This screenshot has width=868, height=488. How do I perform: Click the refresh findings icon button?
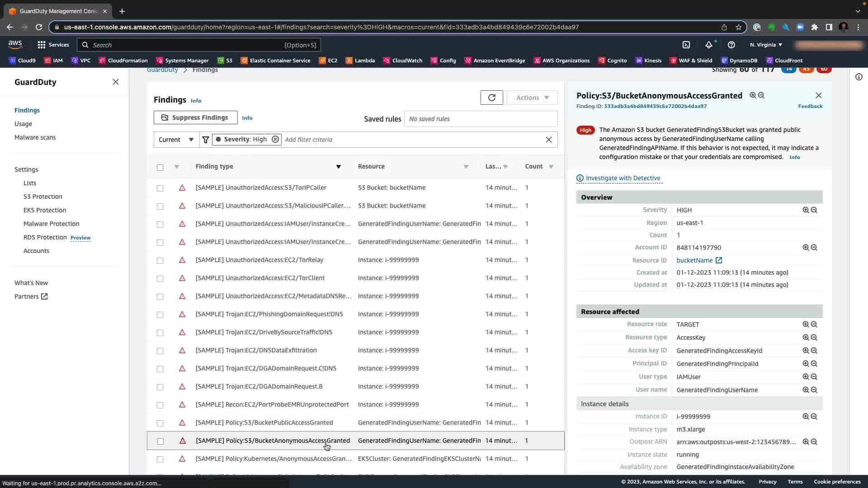tap(491, 98)
